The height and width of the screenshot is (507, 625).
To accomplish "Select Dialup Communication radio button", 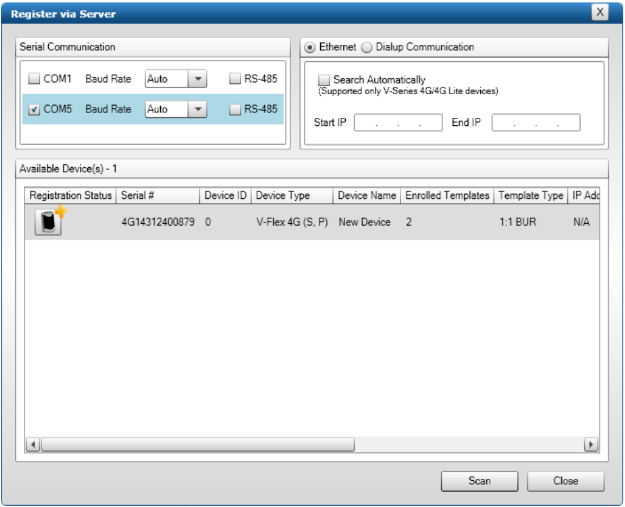I will 366,47.
